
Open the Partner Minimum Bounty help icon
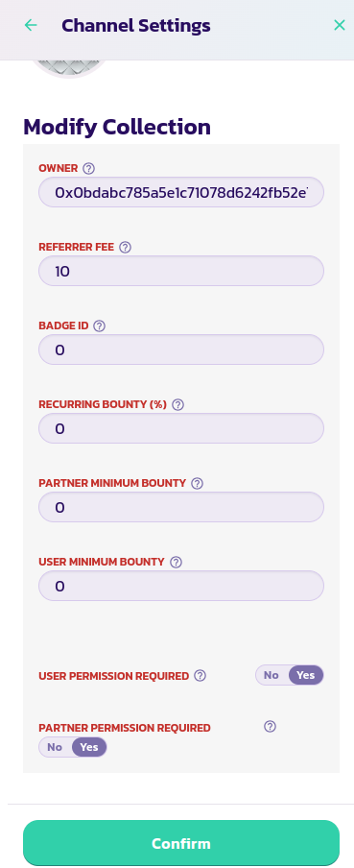tap(197, 483)
